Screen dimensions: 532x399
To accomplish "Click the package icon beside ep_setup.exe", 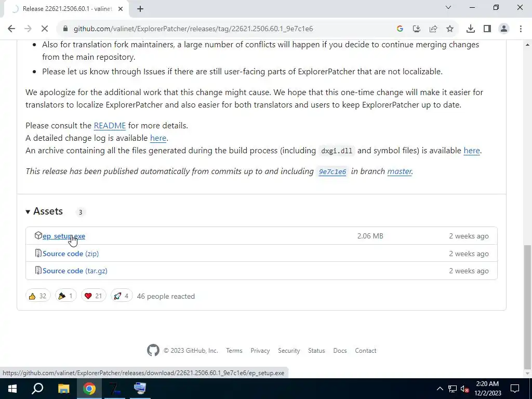I will [x=38, y=235].
